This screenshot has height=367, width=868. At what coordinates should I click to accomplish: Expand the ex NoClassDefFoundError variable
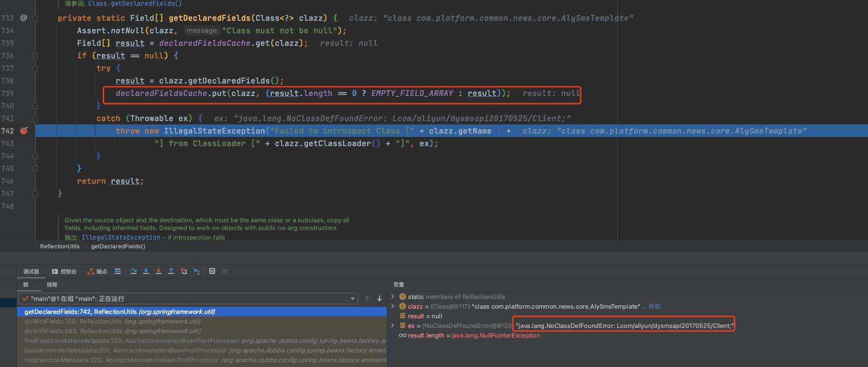point(393,326)
